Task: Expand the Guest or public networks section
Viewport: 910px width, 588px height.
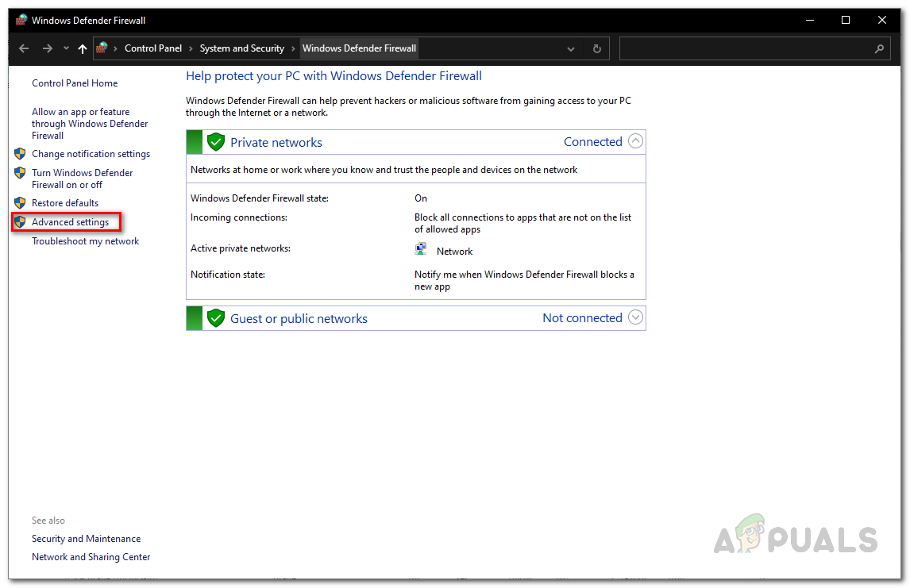Action: coord(635,317)
